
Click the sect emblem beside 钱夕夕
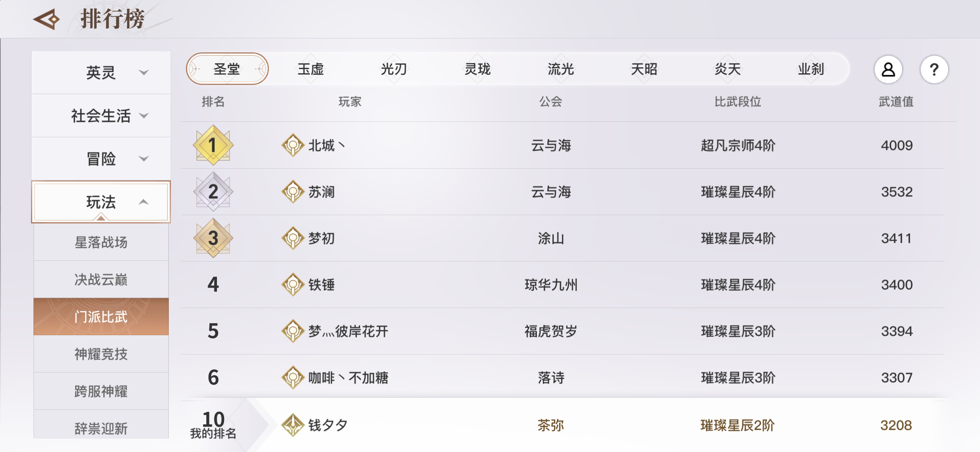click(x=293, y=425)
